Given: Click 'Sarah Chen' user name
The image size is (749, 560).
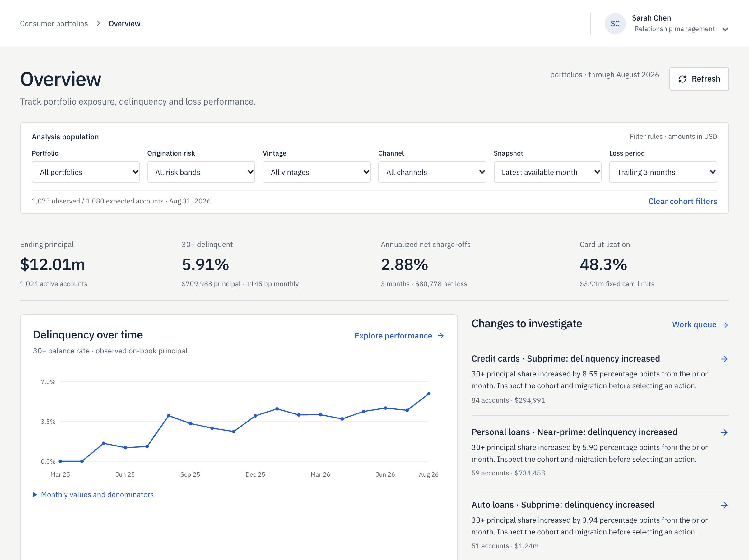Looking at the screenshot, I should (651, 18).
